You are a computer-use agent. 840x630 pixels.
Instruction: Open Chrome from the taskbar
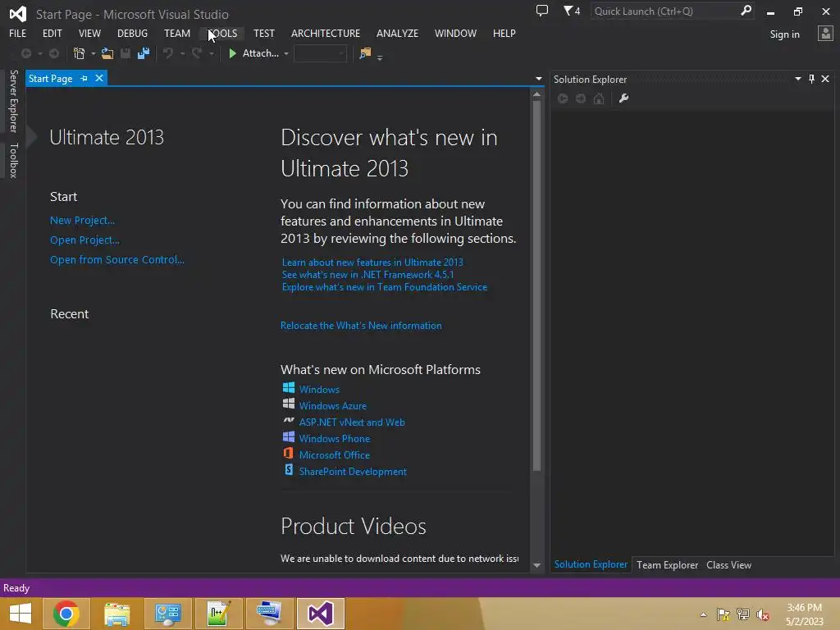click(66, 614)
